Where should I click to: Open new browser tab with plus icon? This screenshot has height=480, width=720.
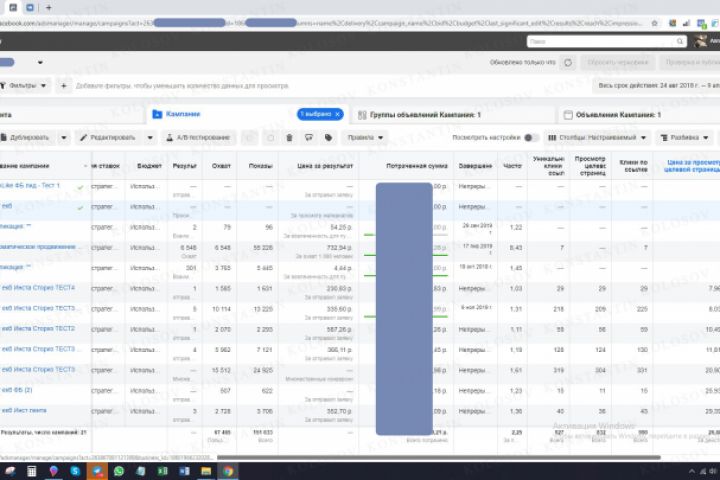coord(48,7)
